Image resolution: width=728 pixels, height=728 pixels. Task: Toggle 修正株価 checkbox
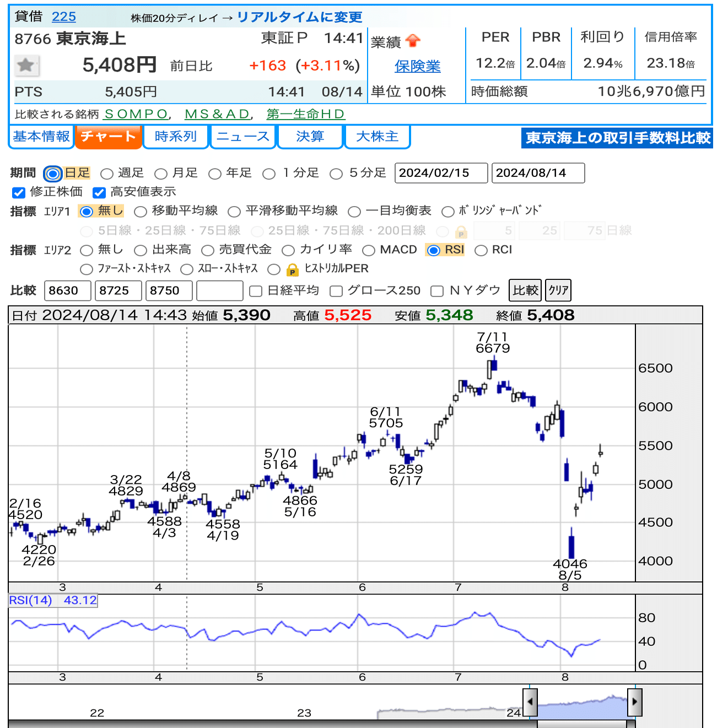pyautogui.click(x=19, y=192)
